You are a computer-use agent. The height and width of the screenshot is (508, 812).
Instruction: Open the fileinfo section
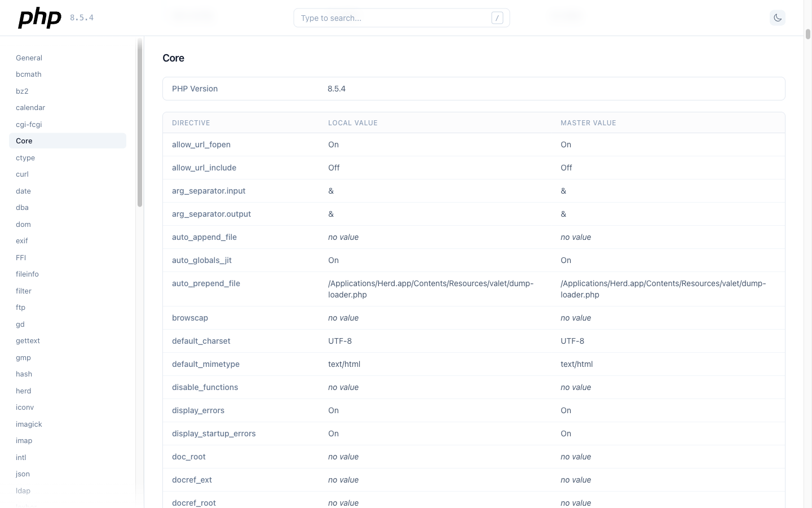(27, 274)
